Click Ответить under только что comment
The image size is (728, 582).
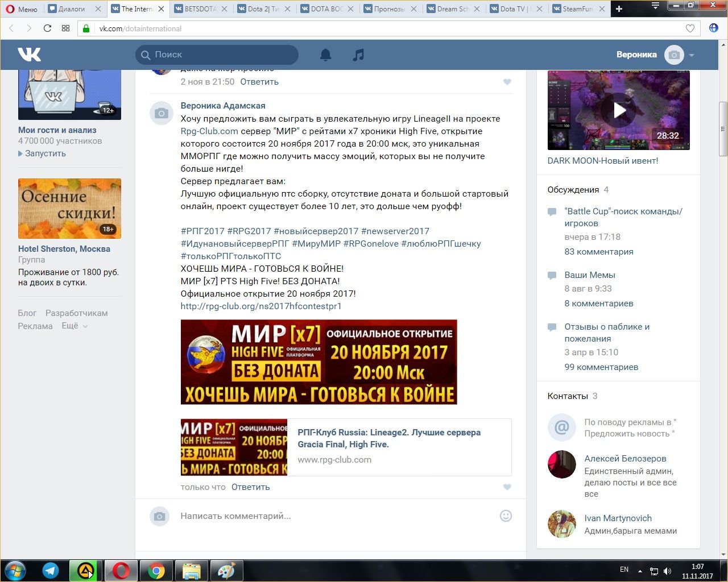[x=251, y=487]
